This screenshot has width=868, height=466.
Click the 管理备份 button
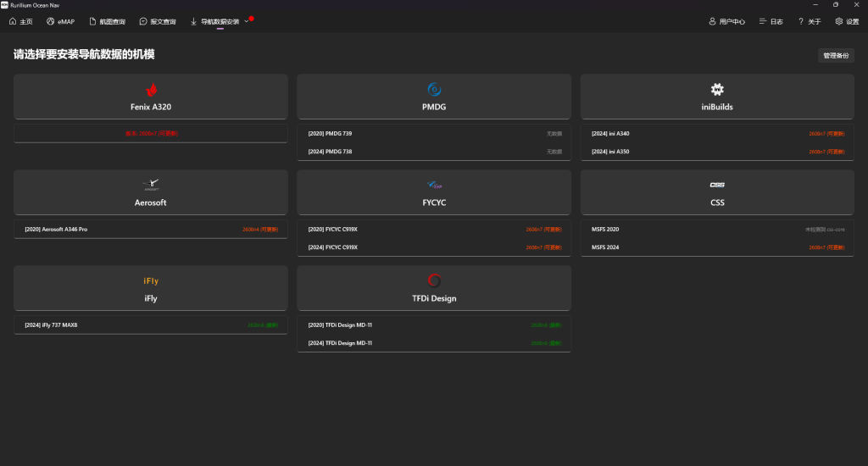(x=836, y=55)
